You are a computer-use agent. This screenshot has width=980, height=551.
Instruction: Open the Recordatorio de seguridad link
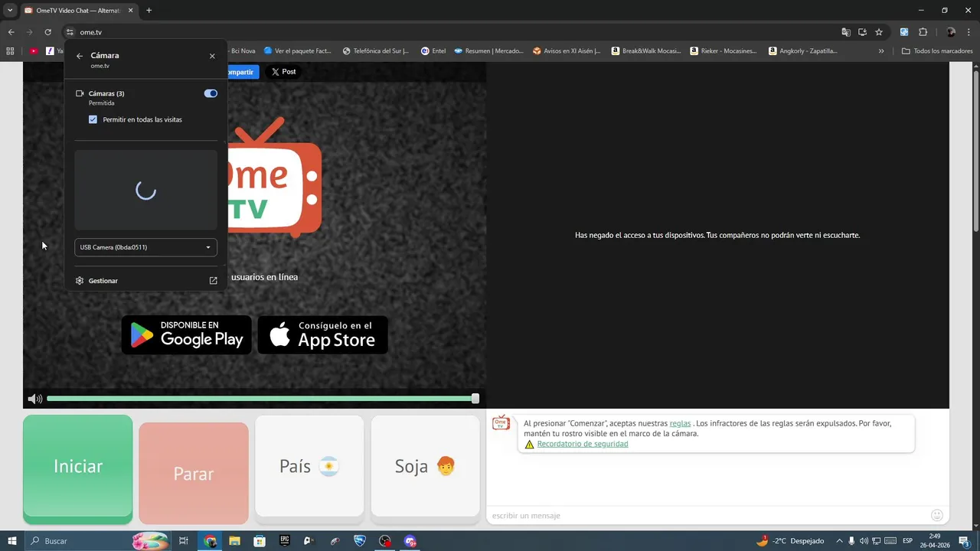click(x=583, y=444)
